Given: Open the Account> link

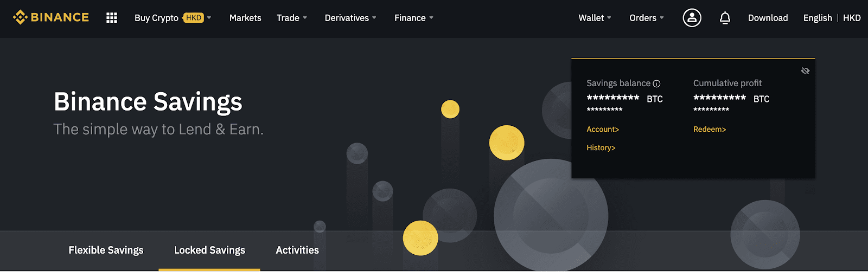Looking at the screenshot, I should tap(603, 129).
